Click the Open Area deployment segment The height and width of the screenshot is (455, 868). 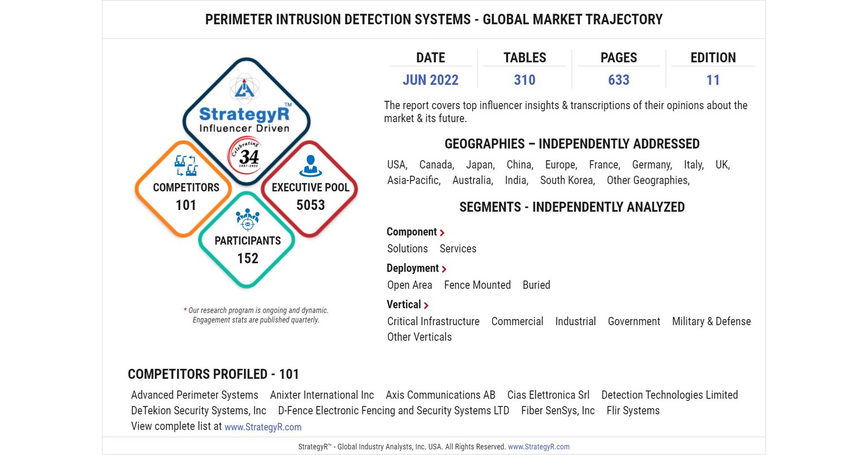[409, 285]
